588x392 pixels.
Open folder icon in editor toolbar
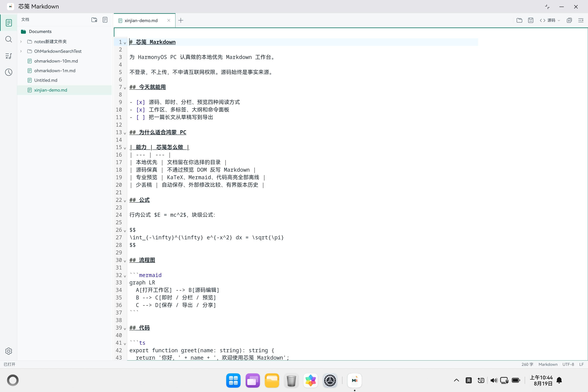519,20
